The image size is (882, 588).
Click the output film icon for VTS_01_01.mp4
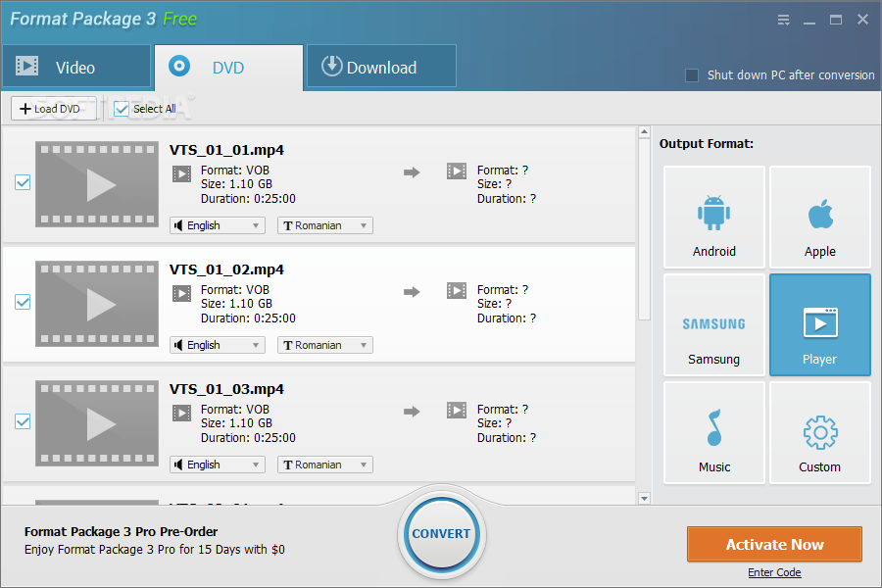tap(456, 171)
